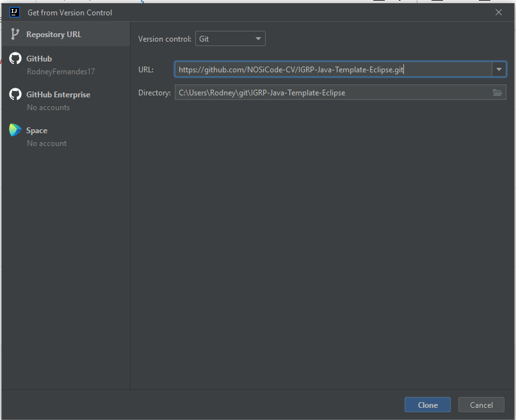Expand the URL history dropdown arrow

point(499,69)
